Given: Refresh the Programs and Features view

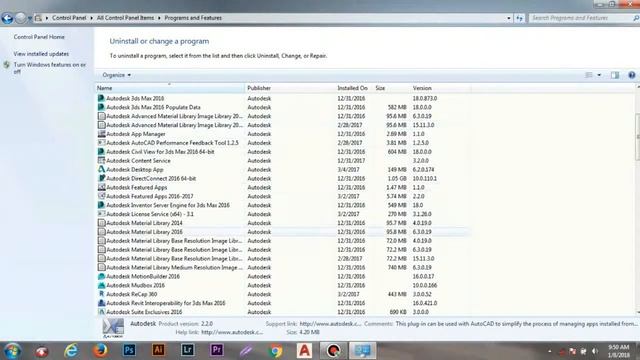Looking at the screenshot, I should tap(519, 18).
